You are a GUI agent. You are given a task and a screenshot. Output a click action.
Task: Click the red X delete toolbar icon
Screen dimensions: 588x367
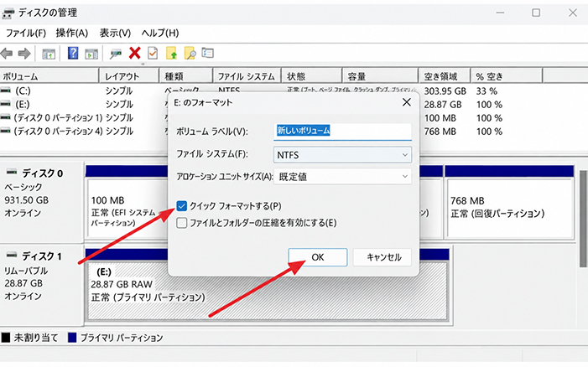tap(134, 53)
